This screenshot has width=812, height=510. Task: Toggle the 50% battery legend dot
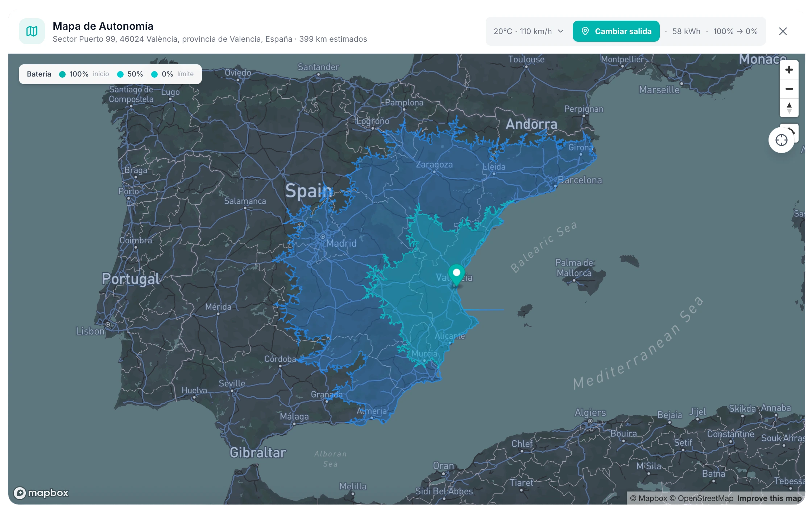pyautogui.click(x=120, y=74)
